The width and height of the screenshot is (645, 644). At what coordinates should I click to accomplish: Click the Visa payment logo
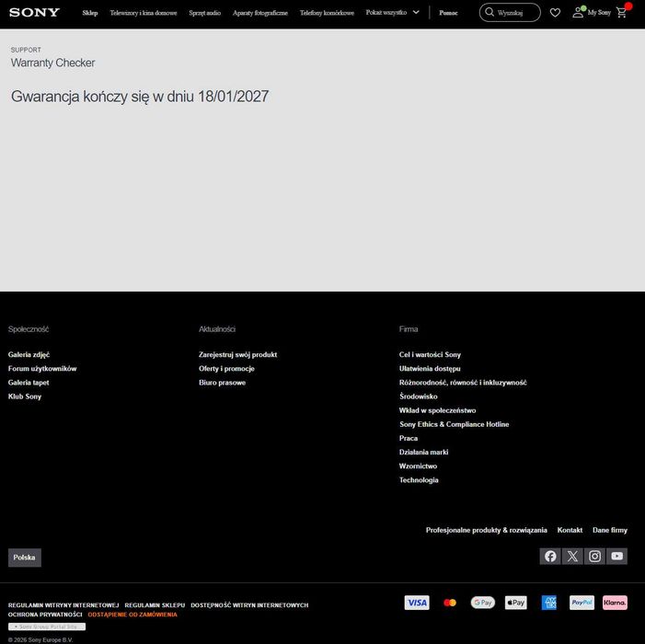click(x=417, y=603)
